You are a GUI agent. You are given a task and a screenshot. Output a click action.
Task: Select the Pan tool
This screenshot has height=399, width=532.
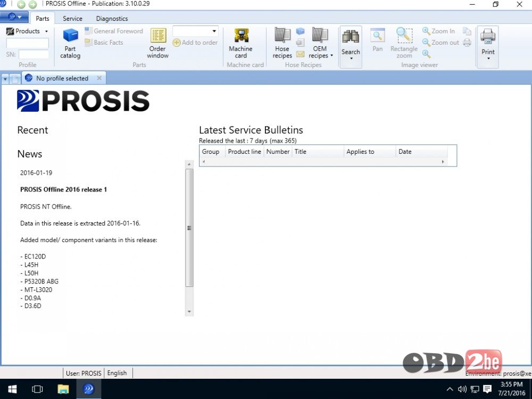coord(377,40)
